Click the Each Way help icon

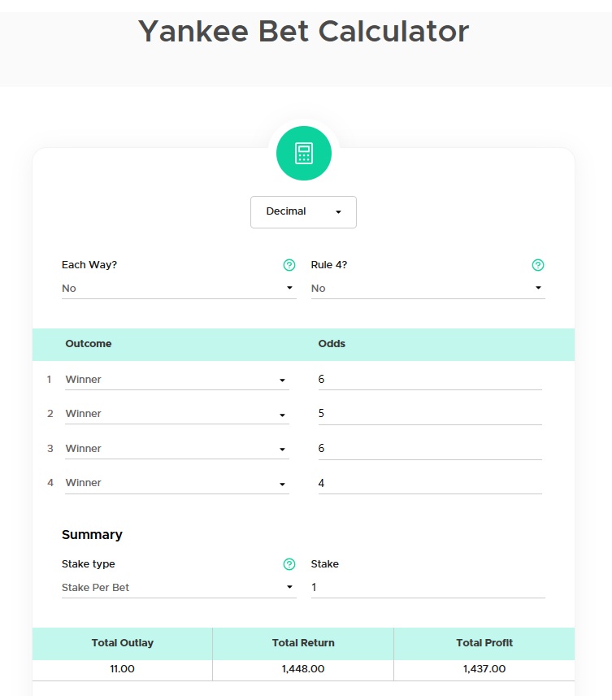289,265
